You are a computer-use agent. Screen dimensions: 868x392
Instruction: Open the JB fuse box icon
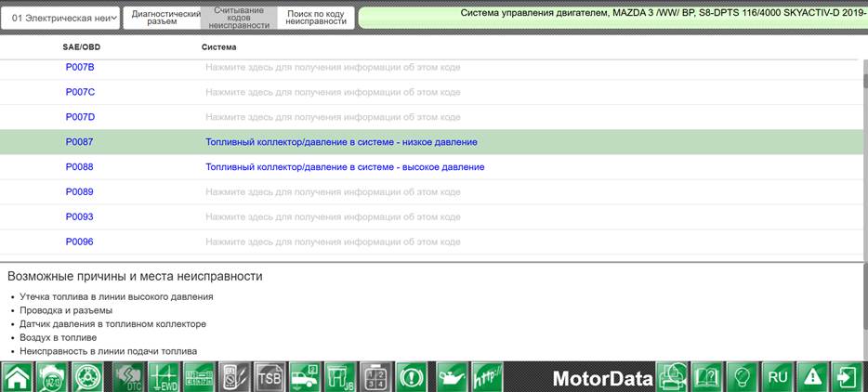pos(340,377)
